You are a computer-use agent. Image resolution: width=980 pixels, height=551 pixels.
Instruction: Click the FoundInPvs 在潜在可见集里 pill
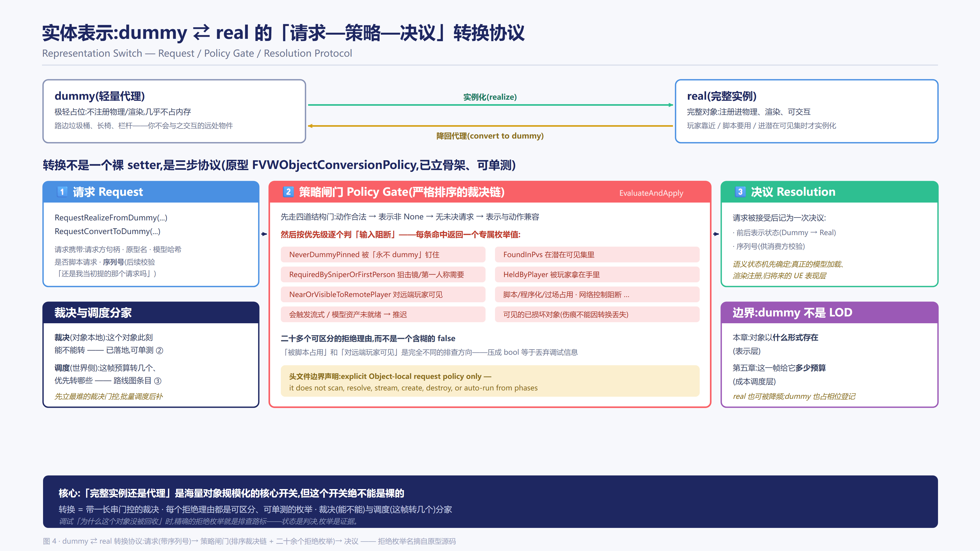point(597,255)
